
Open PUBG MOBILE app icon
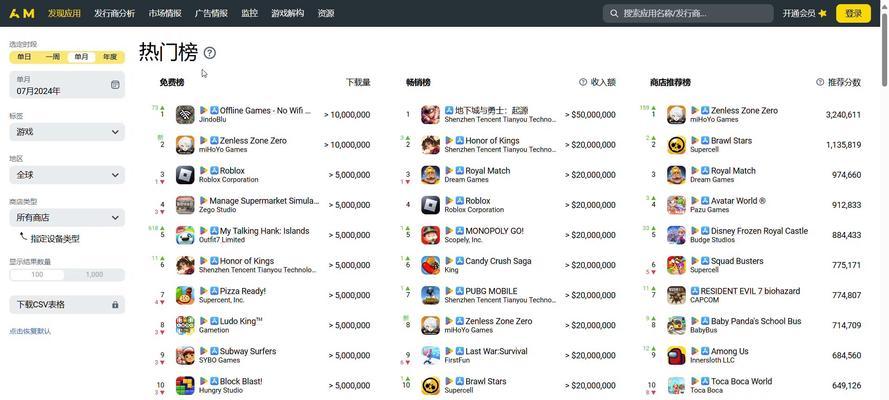coord(430,295)
